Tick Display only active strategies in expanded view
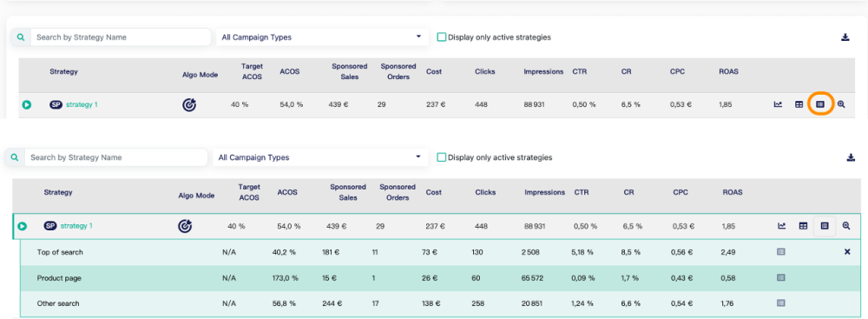868x319 pixels. click(x=441, y=157)
